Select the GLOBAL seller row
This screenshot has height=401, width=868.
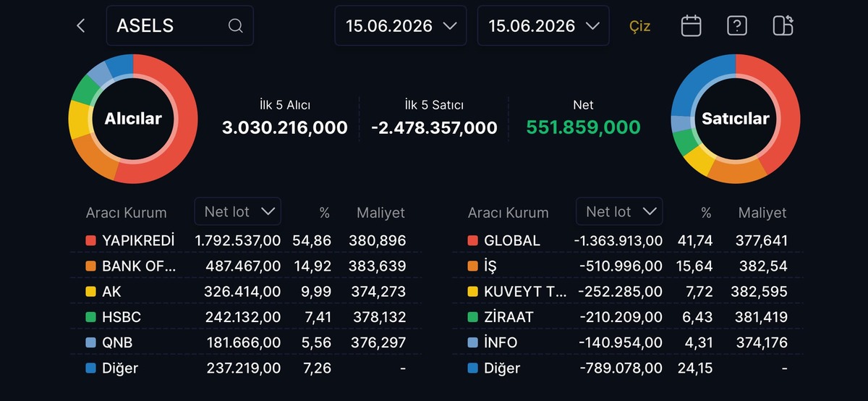[628, 240]
